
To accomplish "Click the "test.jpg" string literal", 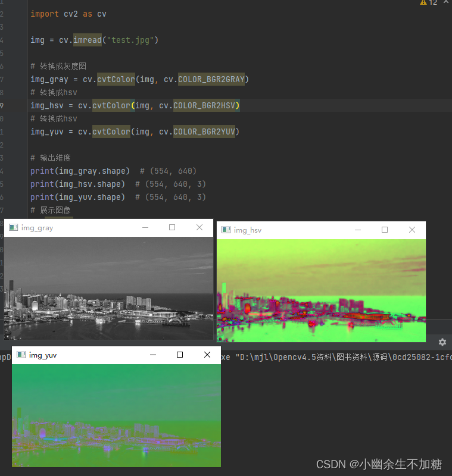I will [130, 40].
